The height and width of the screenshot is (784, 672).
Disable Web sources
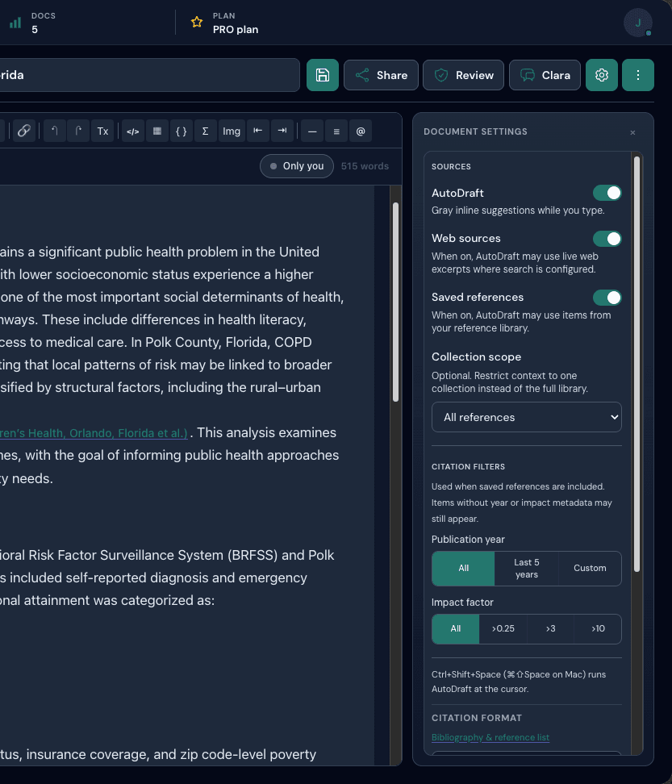tap(607, 239)
